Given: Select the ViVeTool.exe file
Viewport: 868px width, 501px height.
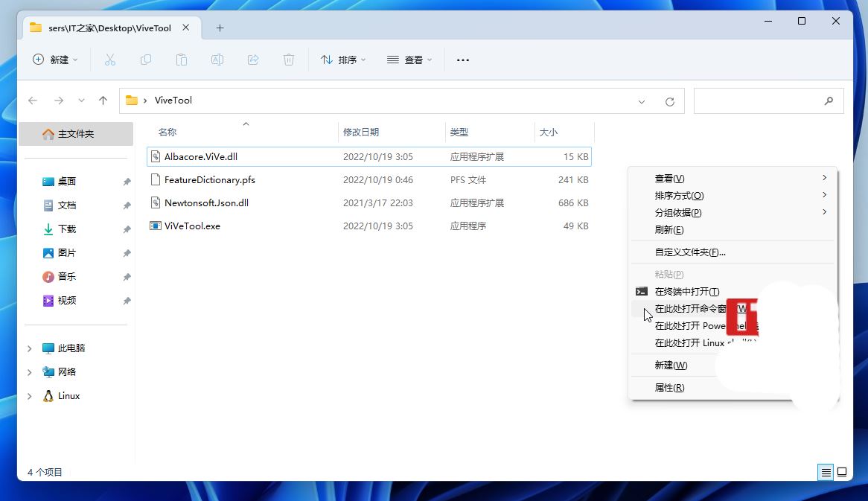Looking at the screenshot, I should click(192, 226).
